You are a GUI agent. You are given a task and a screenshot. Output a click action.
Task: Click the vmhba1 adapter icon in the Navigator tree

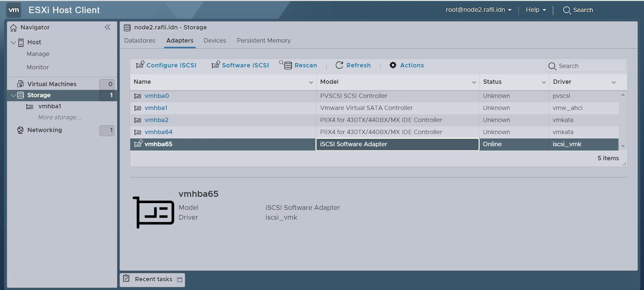tap(29, 107)
